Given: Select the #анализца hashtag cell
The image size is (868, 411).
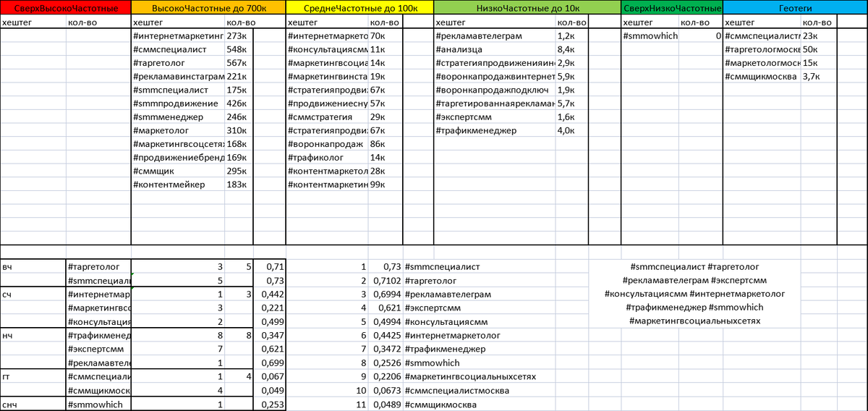Looking at the screenshot, I should (x=495, y=49).
